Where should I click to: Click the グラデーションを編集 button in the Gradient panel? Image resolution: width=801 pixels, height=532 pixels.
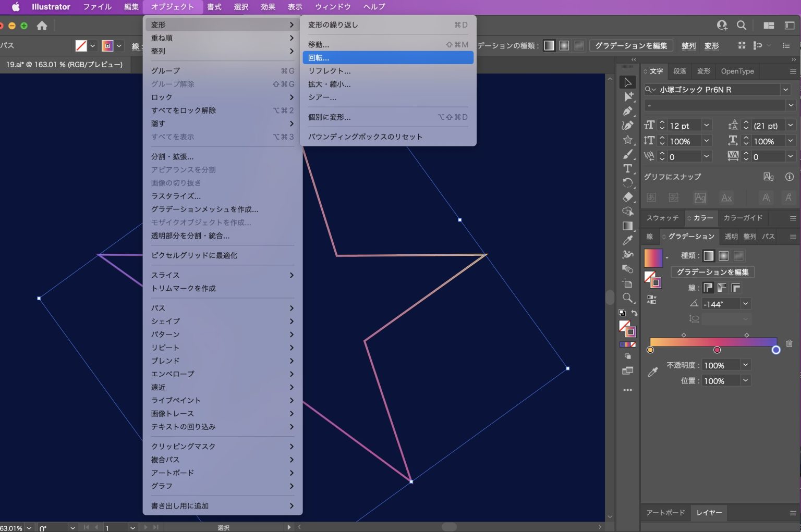click(x=712, y=272)
